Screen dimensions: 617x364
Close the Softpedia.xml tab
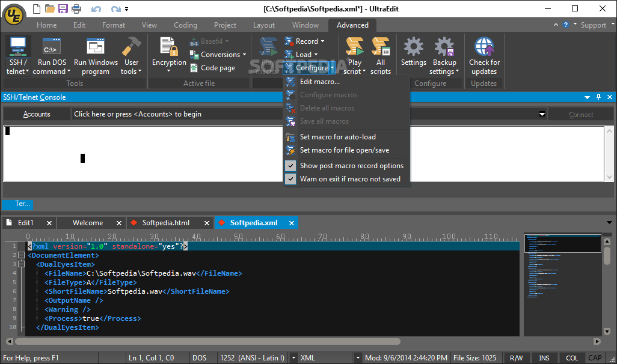292,223
